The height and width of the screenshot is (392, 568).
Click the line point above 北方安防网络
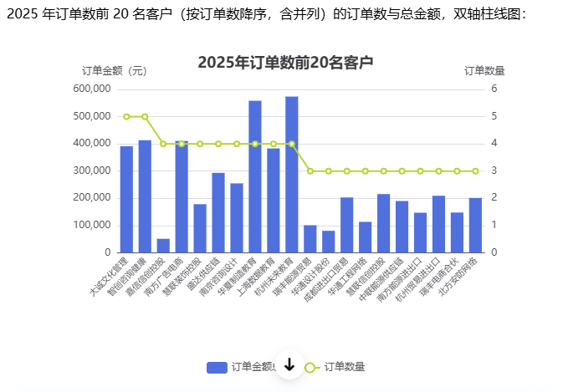(475, 171)
